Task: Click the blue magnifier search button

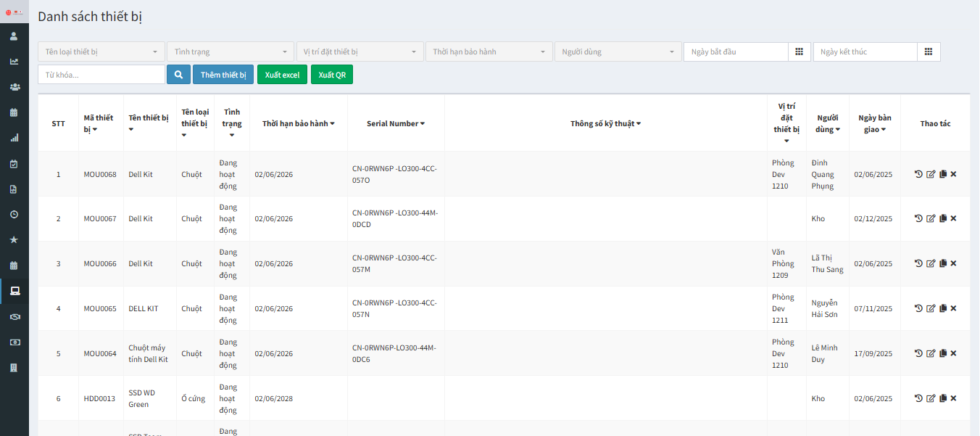Action: 178,75
